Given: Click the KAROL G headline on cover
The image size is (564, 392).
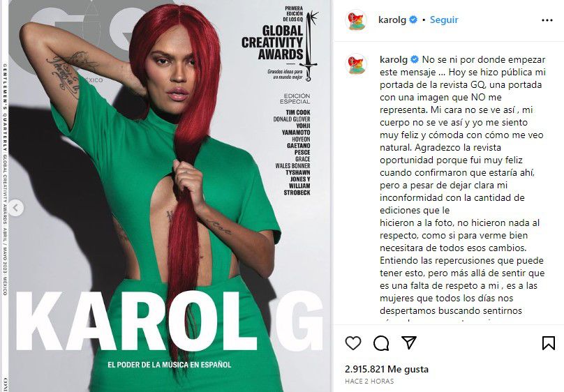Looking at the screenshot, I should (170, 320).
